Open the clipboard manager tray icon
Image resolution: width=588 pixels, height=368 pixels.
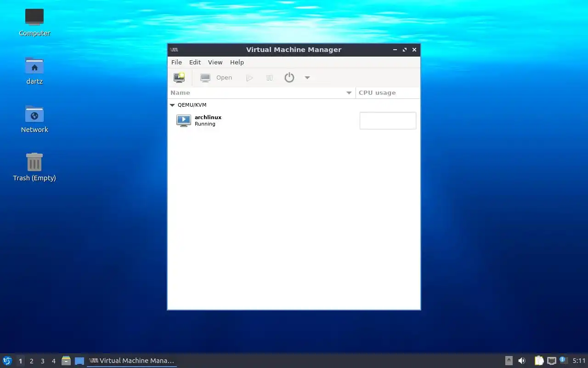[x=539, y=361]
